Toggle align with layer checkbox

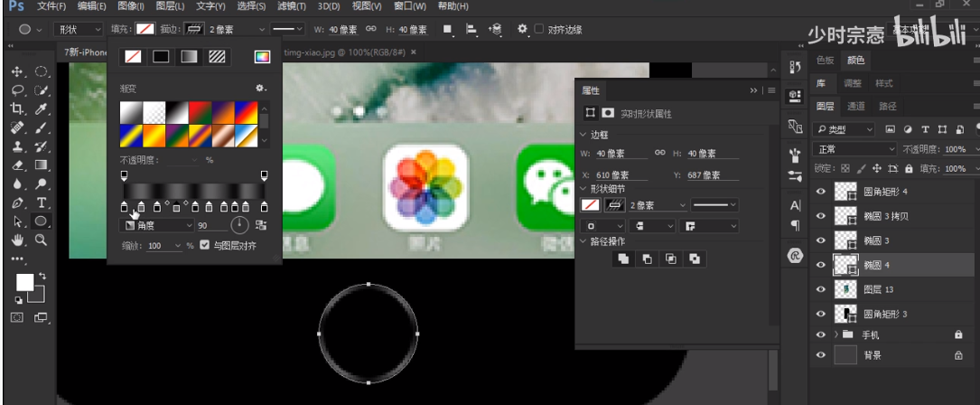coord(204,245)
